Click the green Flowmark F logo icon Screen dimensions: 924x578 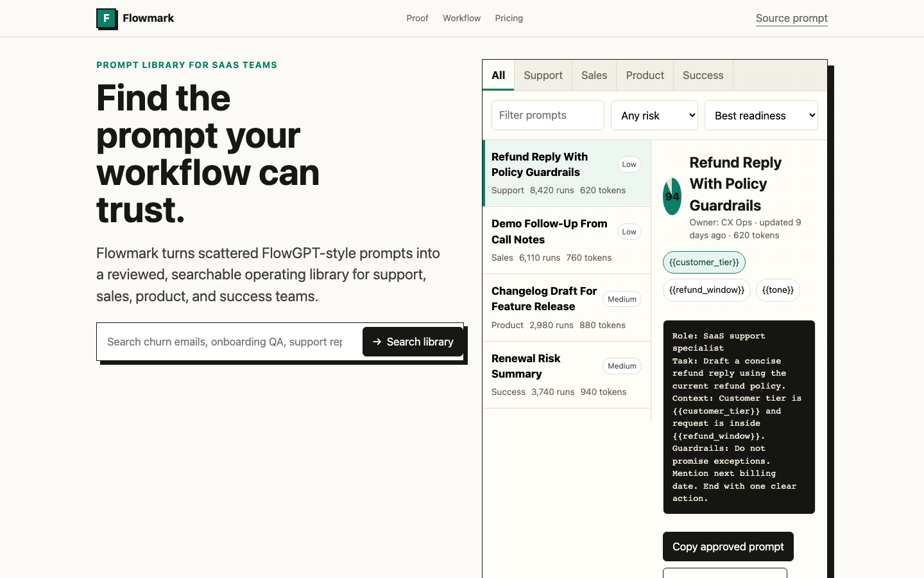pos(107,19)
